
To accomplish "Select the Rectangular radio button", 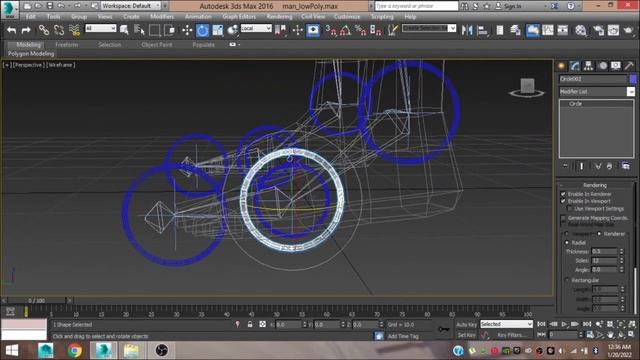I will [567, 280].
